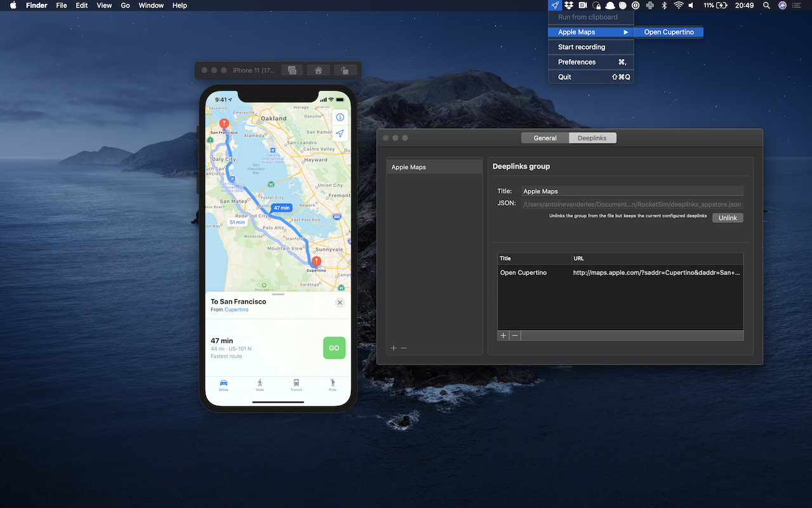Viewport: 812px width, 508px height.
Task: Click the JSON file path field
Action: click(632, 204)
